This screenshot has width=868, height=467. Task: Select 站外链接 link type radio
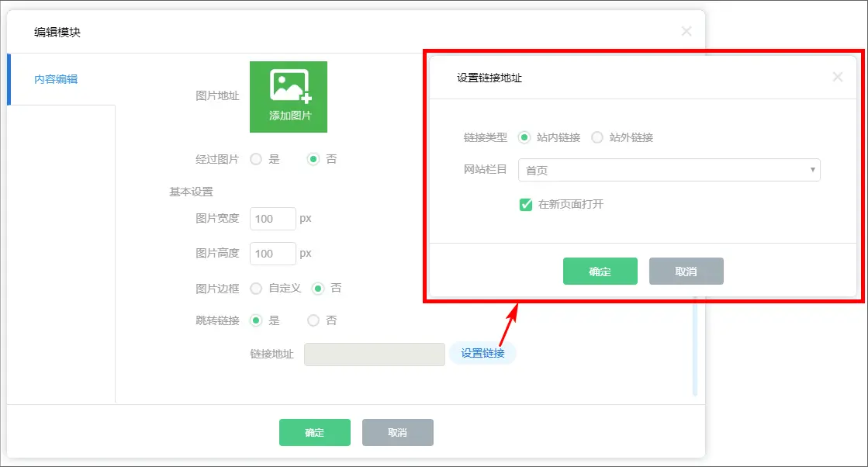tap(597, 137)
